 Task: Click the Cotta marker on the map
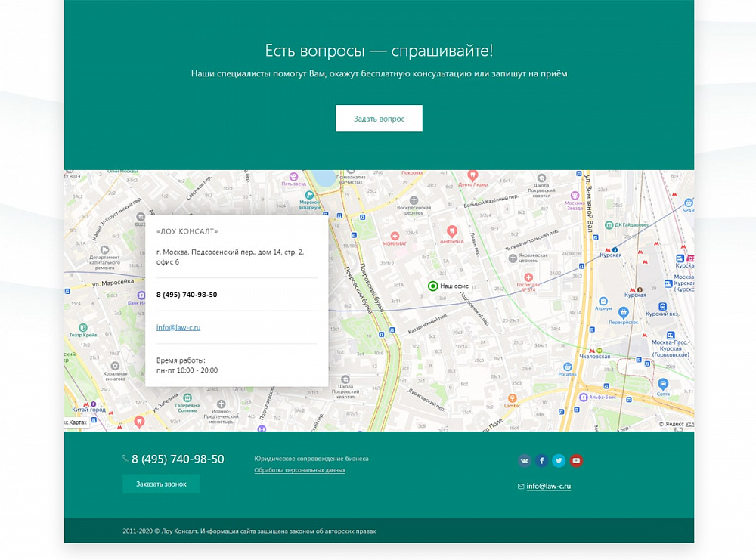coord(663,384)
